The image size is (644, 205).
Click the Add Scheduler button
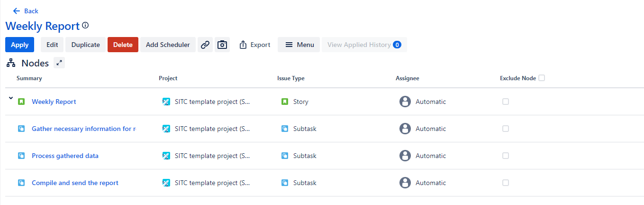168,45
